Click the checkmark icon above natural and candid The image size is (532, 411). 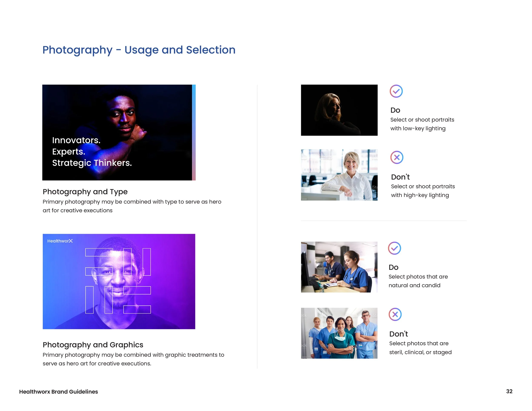click(394, 248)
